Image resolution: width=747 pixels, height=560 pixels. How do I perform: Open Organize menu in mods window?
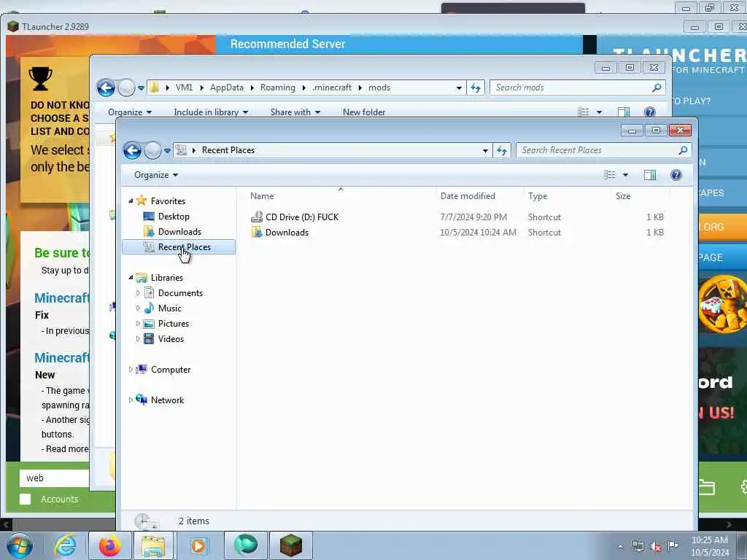(130, 112)
